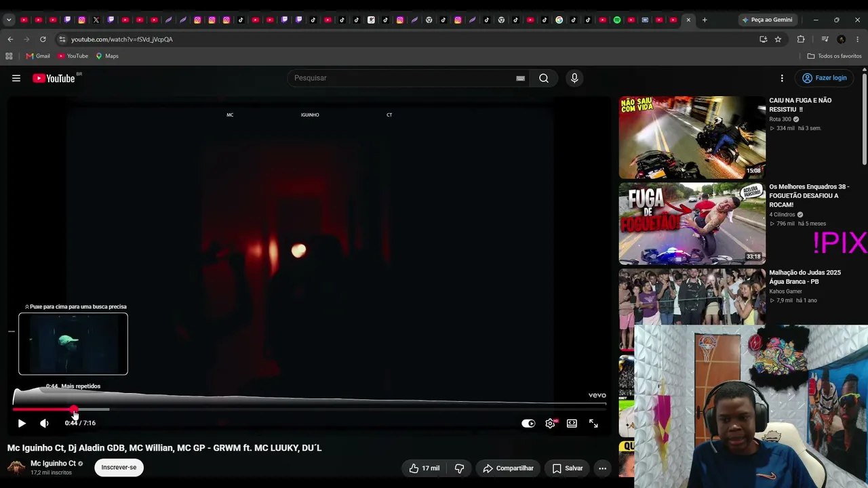Click the seek preview thumbnail

point(73,344)
